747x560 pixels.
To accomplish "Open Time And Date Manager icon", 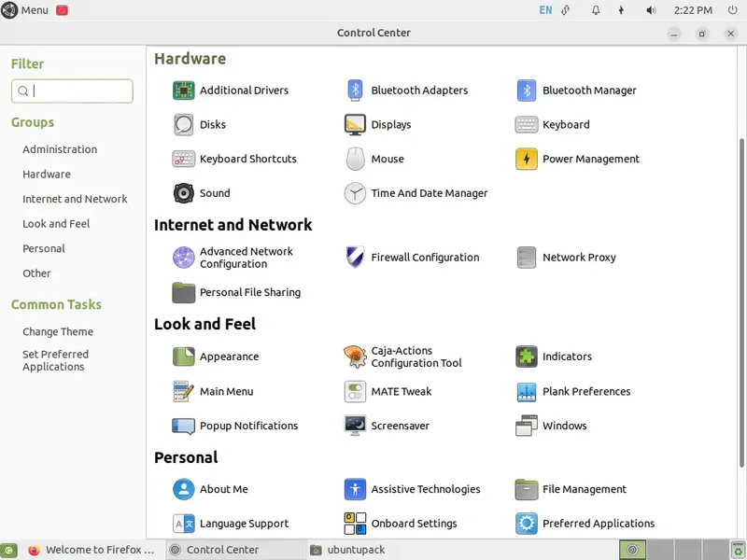I will [355, 193].
